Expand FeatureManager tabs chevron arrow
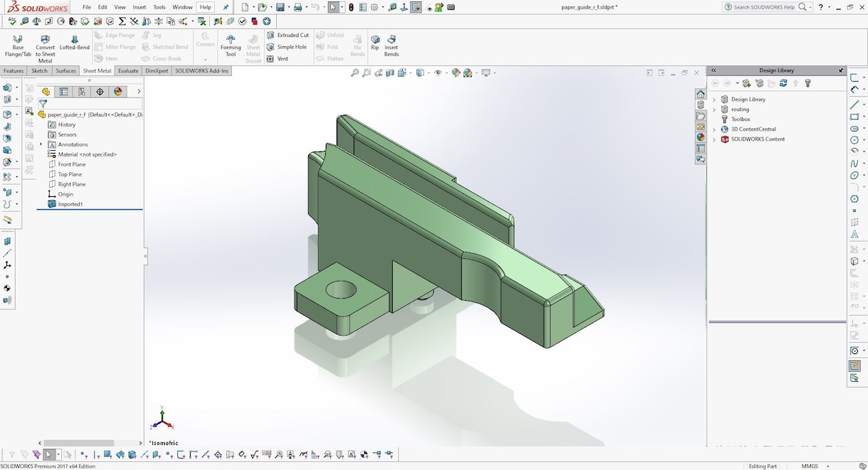This screenshot has height=470, width=868. click(x=139, y=92)
